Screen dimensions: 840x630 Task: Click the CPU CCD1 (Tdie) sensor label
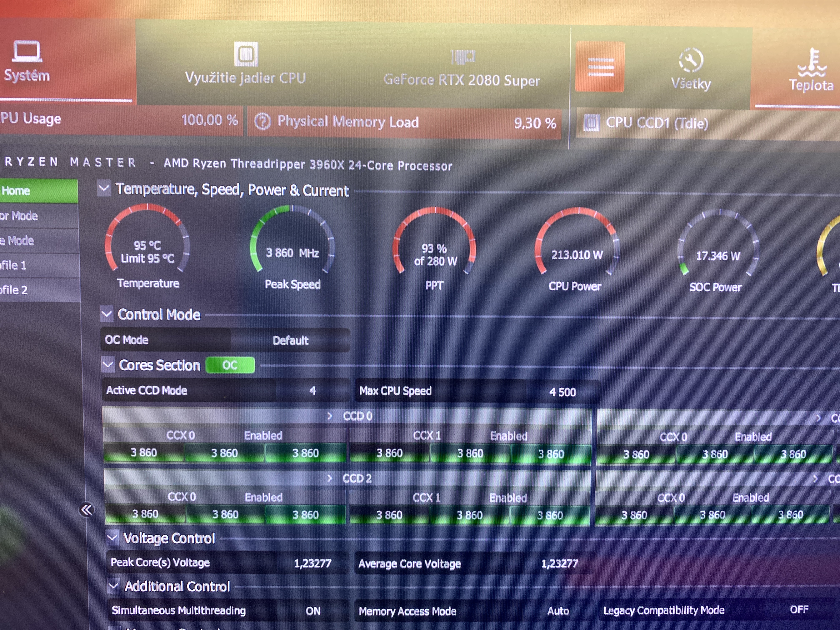pos(657,123)
